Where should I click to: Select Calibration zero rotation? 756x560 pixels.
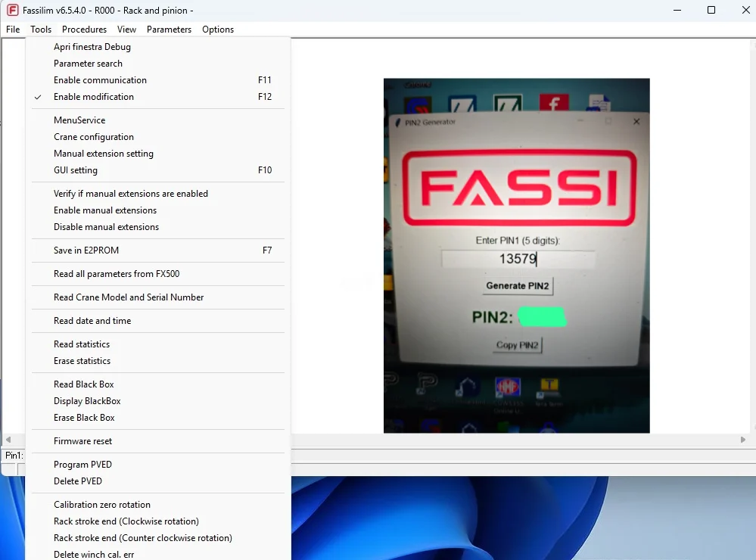tap(102, 505)
